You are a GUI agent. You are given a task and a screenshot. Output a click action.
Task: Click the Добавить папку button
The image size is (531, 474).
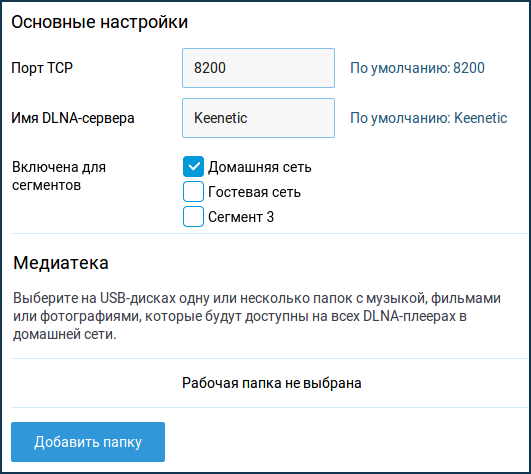(88, 442)
